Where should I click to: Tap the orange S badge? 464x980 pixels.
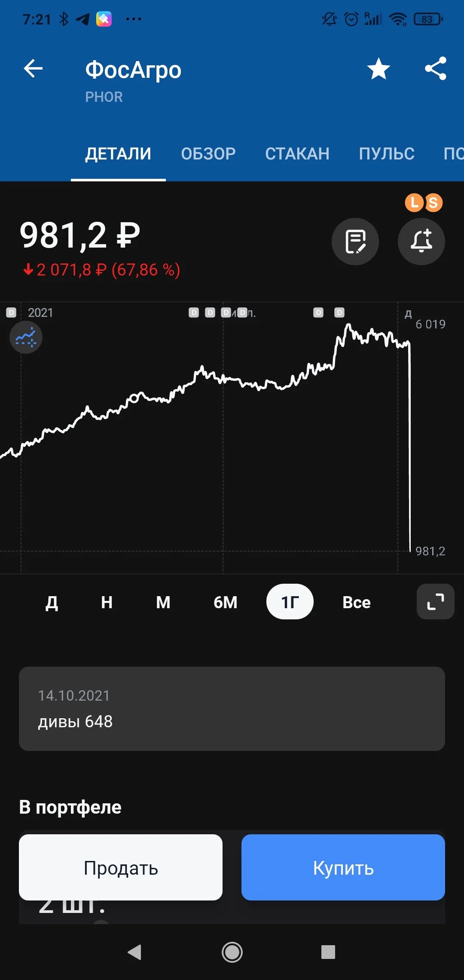433,202
